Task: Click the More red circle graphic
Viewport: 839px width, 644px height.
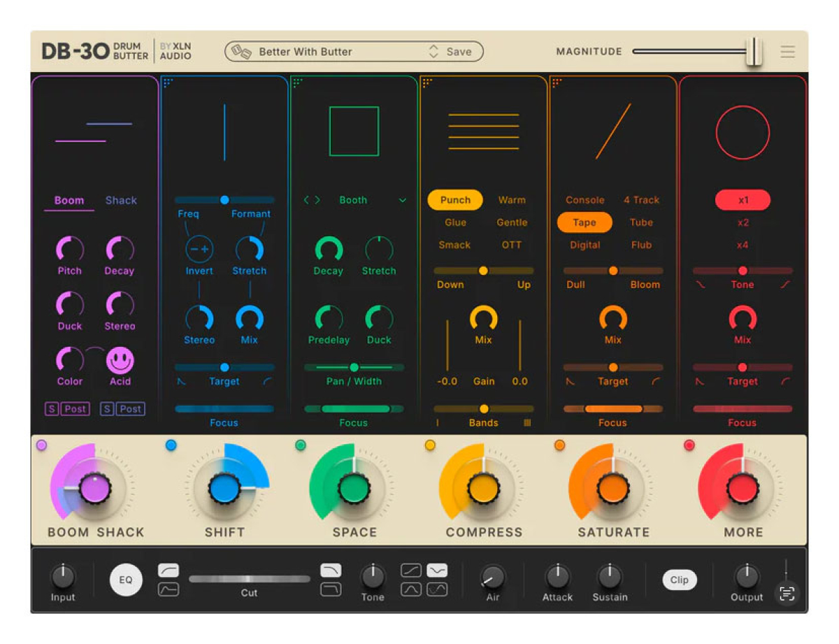Action: [x=743, y=131]
